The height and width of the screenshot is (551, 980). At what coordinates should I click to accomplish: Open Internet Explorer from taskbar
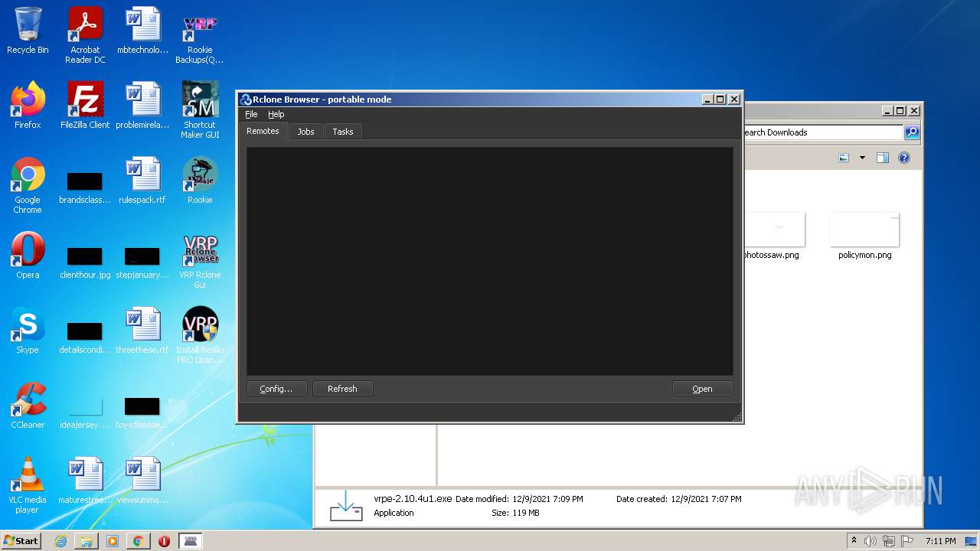60,541
